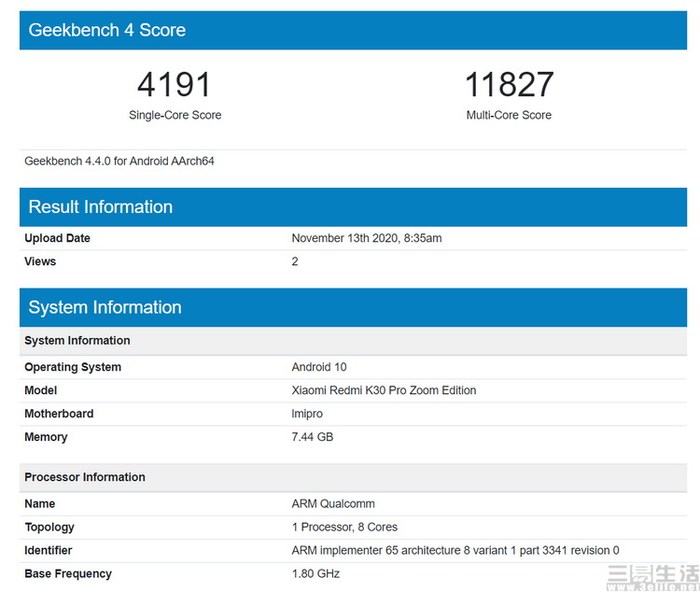Image resolution: width=700 pixels, height=592 pixels.
Task: Select the memory value '7.44 GB'
Action: coord(312,437)
